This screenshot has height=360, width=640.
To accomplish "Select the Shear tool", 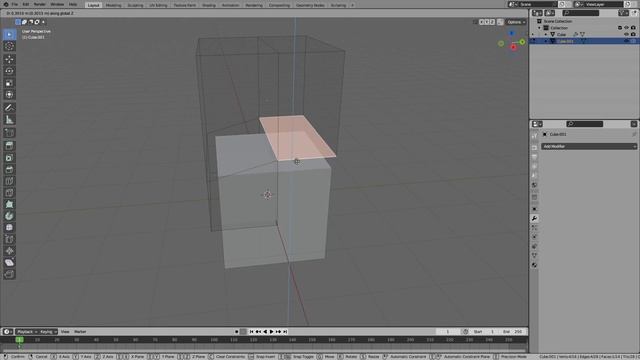I will click(9, 262).
